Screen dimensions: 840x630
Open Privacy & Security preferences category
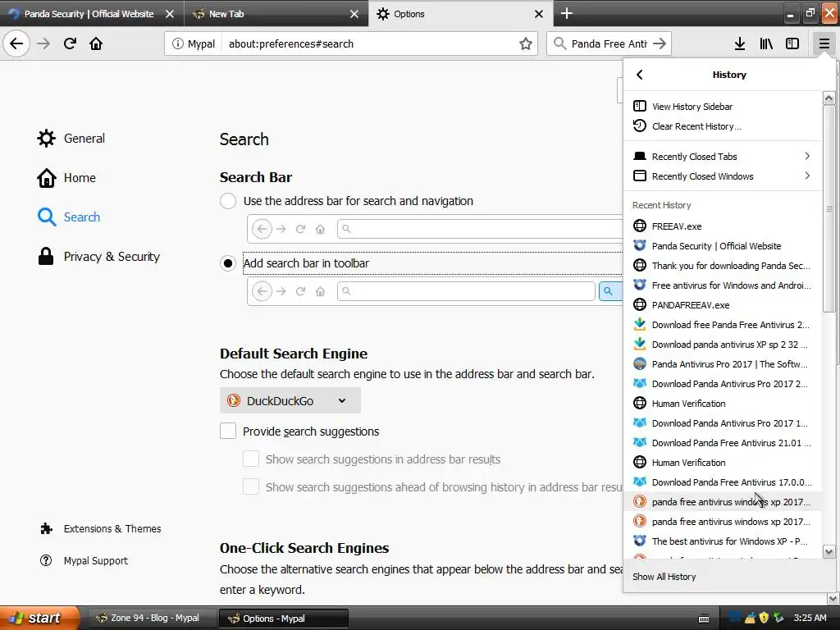tap(98, 257)
